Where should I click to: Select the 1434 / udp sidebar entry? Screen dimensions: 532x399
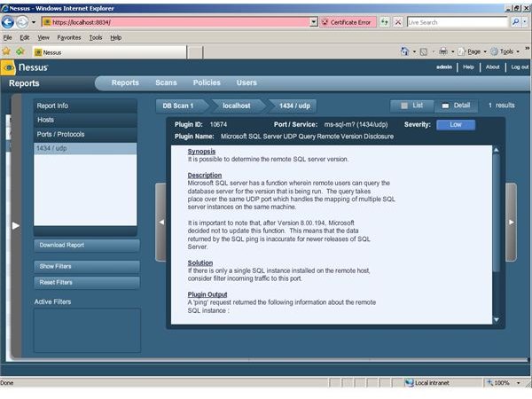[x=85, y=148]
